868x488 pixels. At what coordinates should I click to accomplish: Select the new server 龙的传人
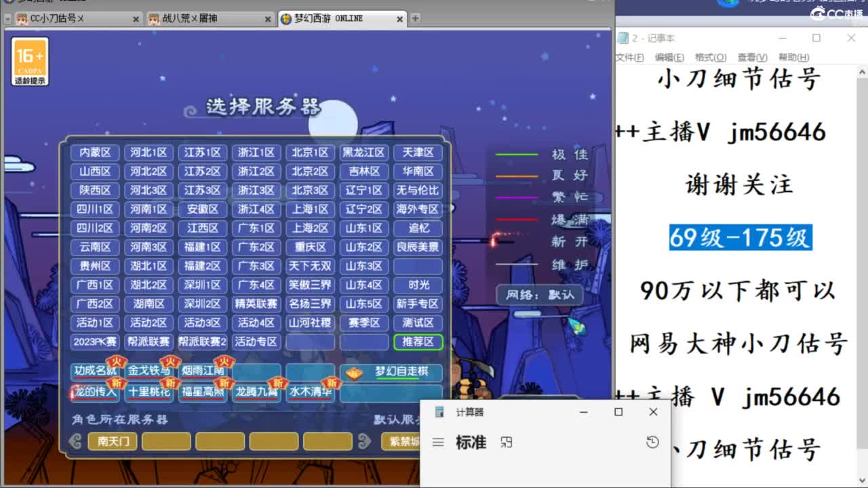pyautogui.click(x=95, y=392)
